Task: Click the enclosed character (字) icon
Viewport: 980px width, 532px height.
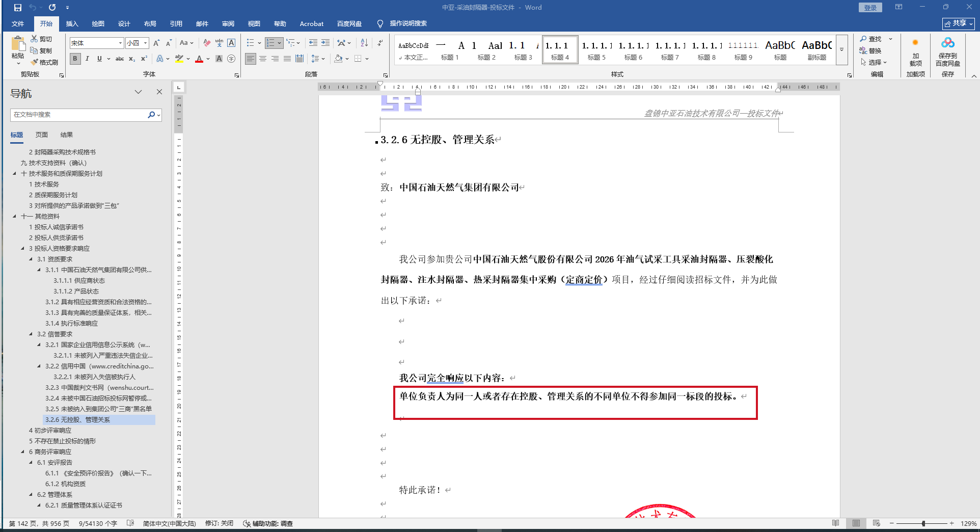Action: tap(231, 59)
